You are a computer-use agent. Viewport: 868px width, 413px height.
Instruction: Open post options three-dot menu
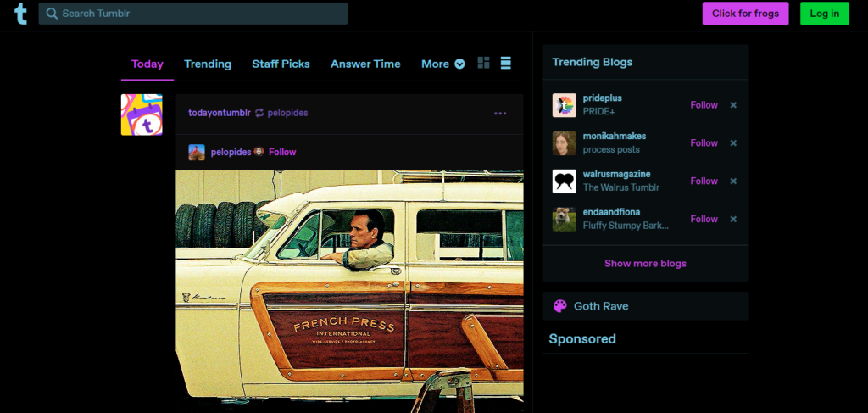point(500,114)
